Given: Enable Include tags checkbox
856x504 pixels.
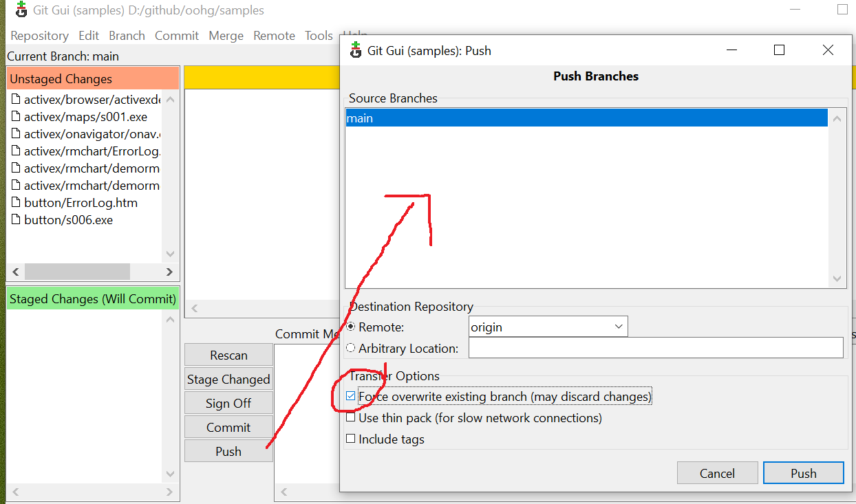Looking at the screenshot, I should click(351, 439).
